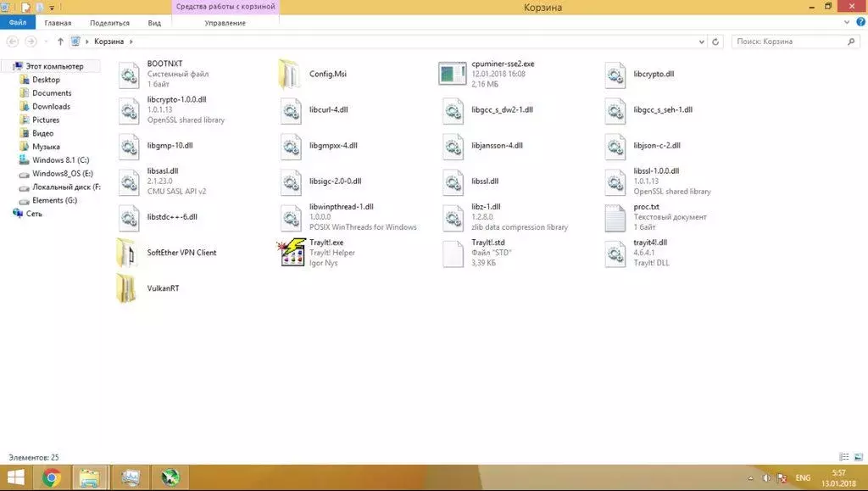Viewport: 868px width, 491px height.
Task: Switch to details view in status bar
Action: pyautogui.click(x=844, y=457)
